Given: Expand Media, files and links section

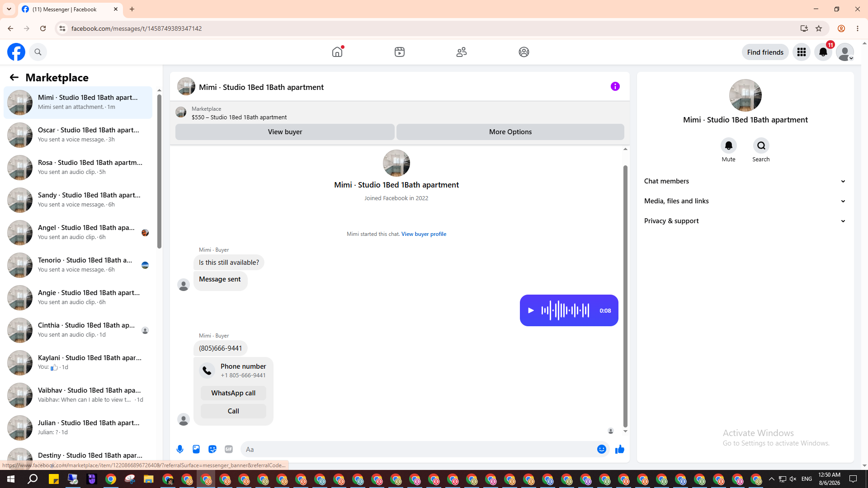Looking at the screenshot, I should pos(745,201).
